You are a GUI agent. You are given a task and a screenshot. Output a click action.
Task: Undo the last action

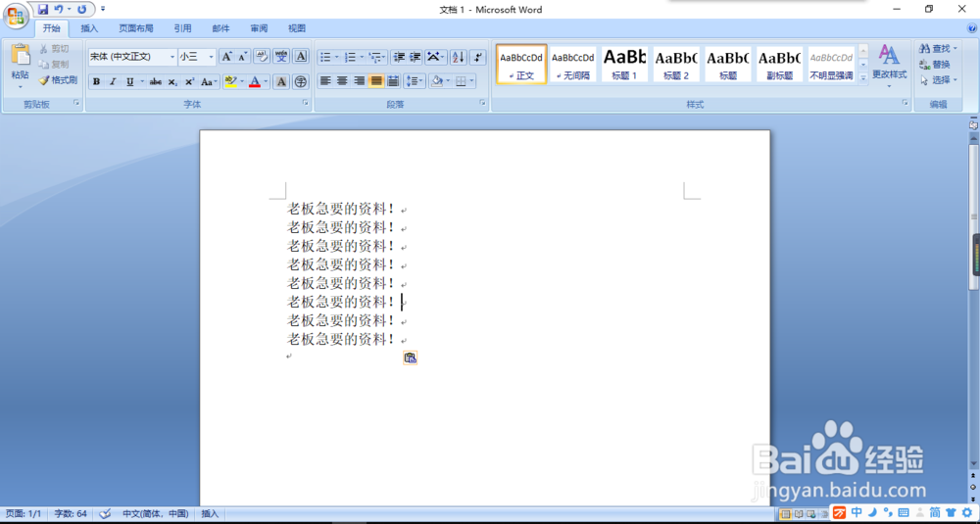(59, 10)
